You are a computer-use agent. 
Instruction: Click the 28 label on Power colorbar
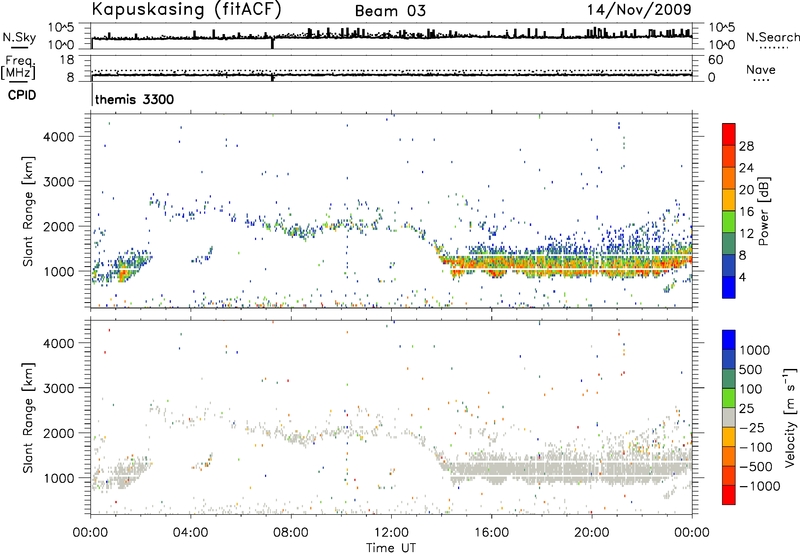[x=746, y=146]
